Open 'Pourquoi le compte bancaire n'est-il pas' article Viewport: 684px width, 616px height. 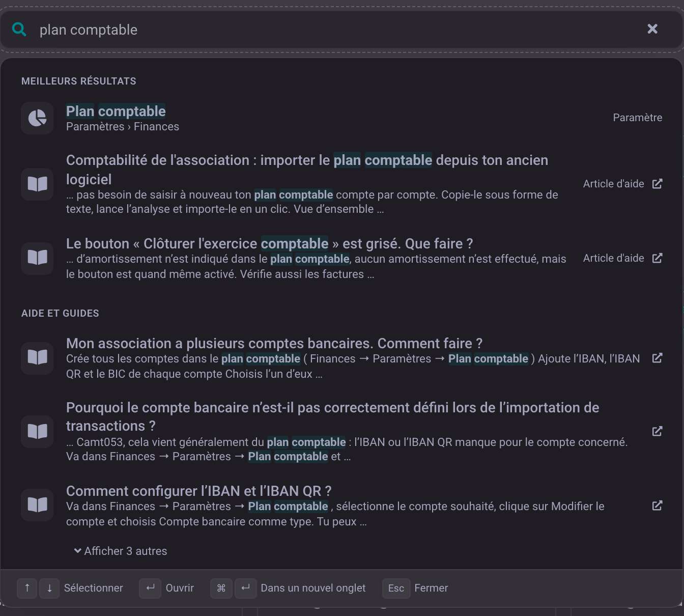(332, 417)
